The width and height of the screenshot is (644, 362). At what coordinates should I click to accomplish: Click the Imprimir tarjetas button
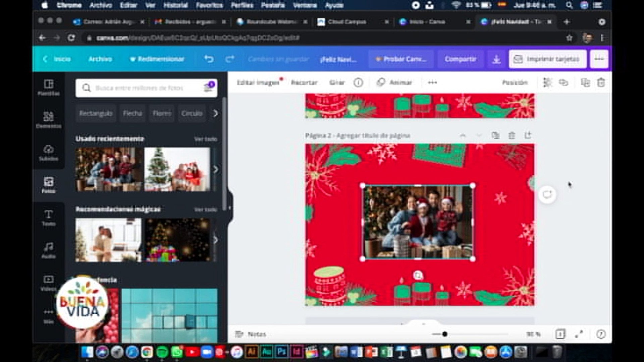pos(547,59)
